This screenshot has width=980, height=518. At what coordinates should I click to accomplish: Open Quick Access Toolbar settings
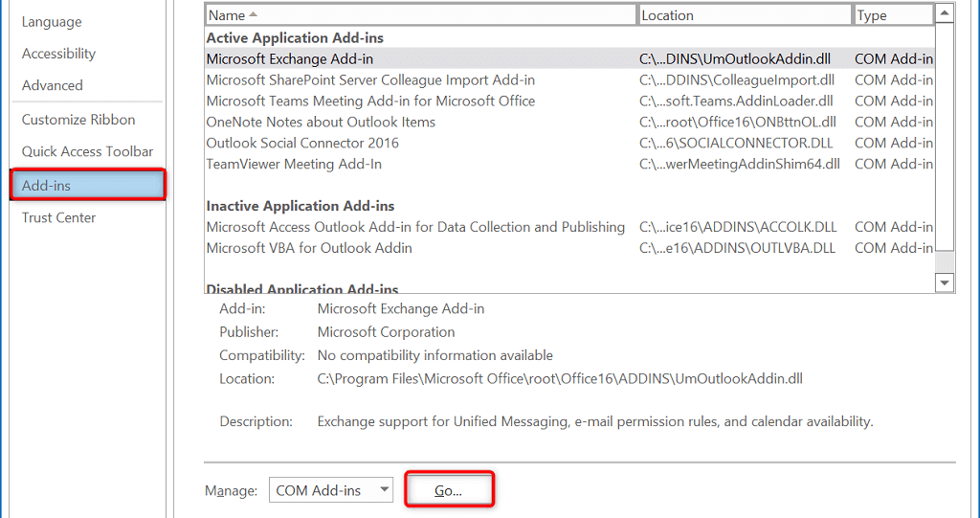[x=87, y=152]
